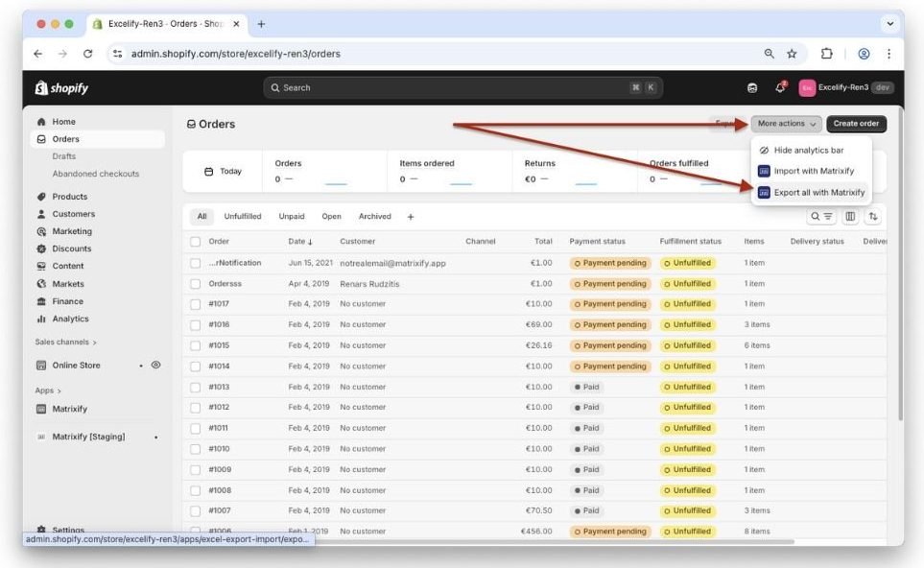Click the orders vertical scrollbar
The height and width of the screenshot is (568, 924).
click(x=899, y=265)
